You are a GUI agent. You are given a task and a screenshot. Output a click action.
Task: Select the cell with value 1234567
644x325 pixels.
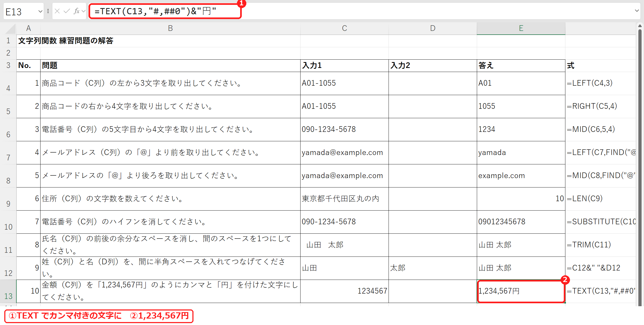pyautogui.click(x=345, y=291)
